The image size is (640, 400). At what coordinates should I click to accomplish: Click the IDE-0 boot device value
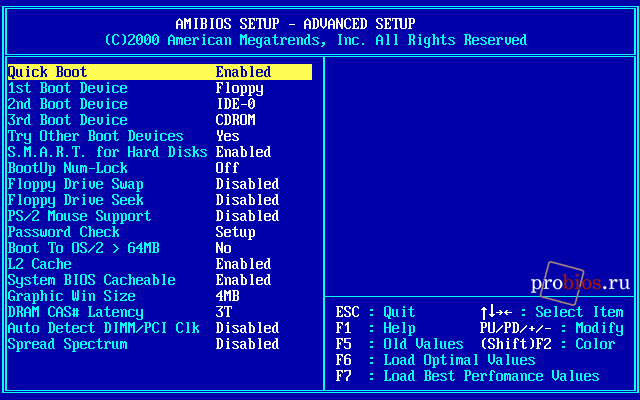coord(236,104)
